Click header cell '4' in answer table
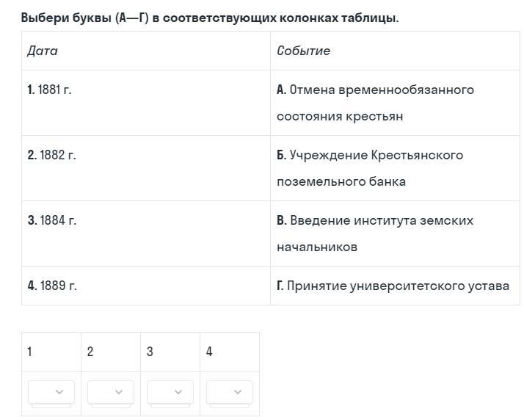The width and height of the screenshot is (524, 420). pyautogui.click(x=230, y=352)
